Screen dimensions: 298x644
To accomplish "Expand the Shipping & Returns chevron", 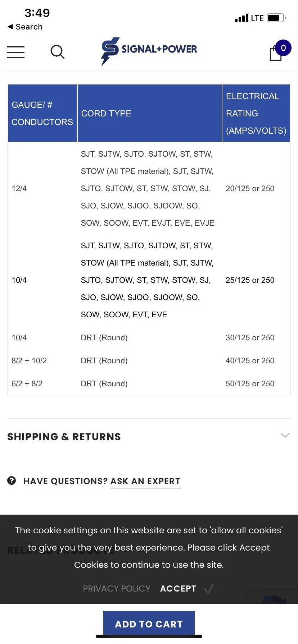I will point(285,435).
